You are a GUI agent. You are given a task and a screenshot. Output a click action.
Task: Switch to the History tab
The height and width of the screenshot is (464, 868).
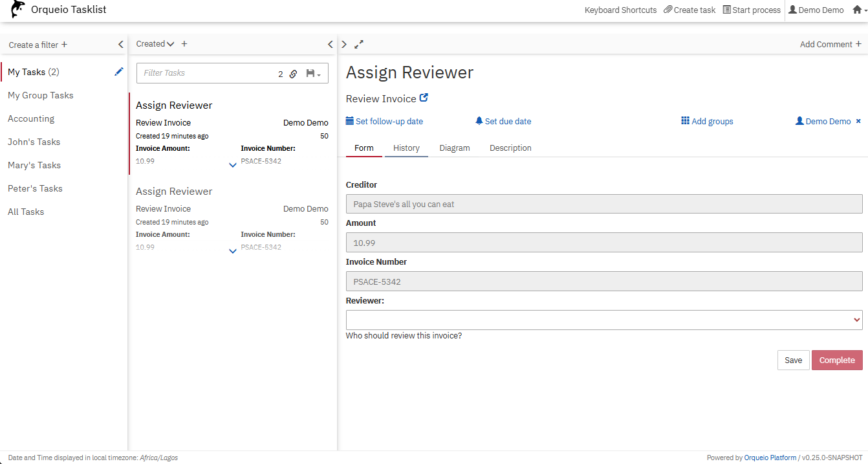(406, 148)
